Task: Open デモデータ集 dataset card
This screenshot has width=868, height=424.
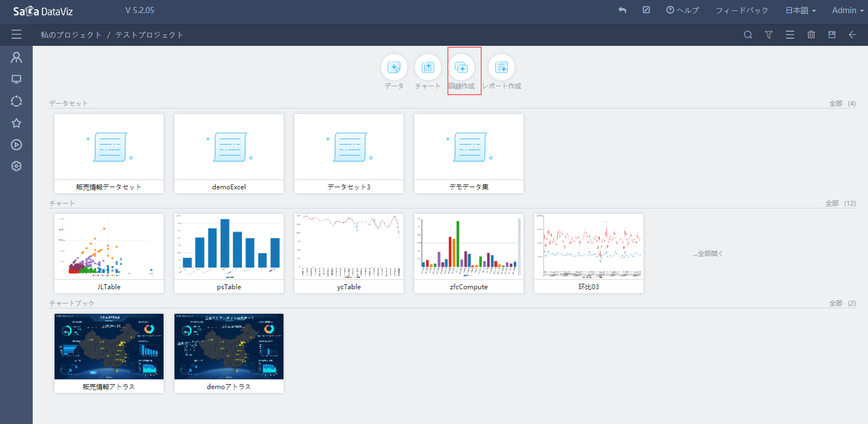Action: coord(469,153)
